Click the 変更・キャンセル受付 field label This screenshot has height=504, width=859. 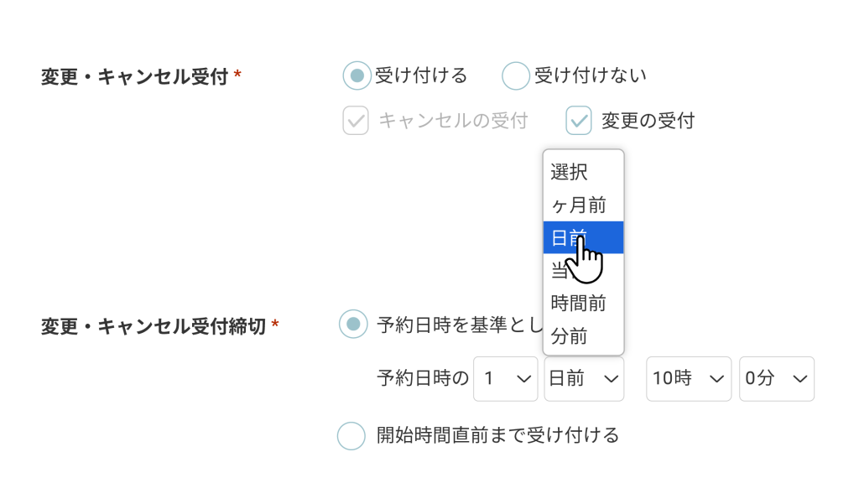pyautogui.click(x=134, y=77)
